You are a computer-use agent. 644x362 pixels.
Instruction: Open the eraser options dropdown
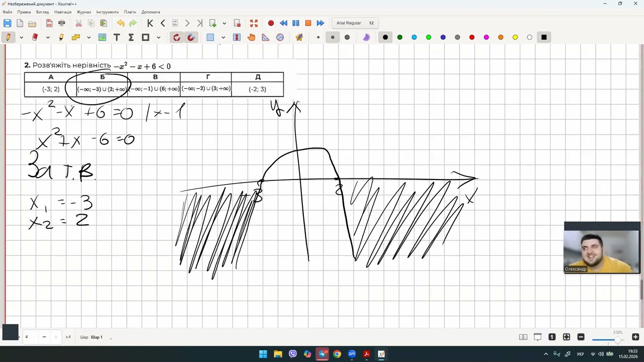(48, 37)
